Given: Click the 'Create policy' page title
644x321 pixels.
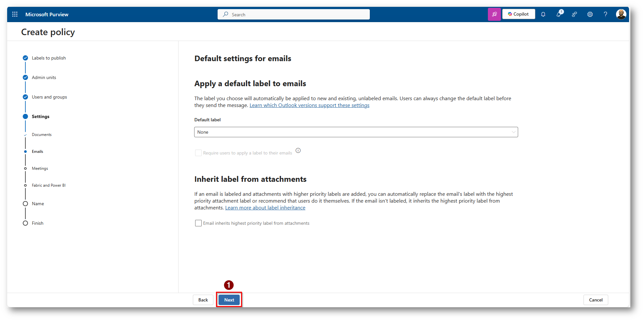Looking at the screenshot, I should (x=48, y=32).
